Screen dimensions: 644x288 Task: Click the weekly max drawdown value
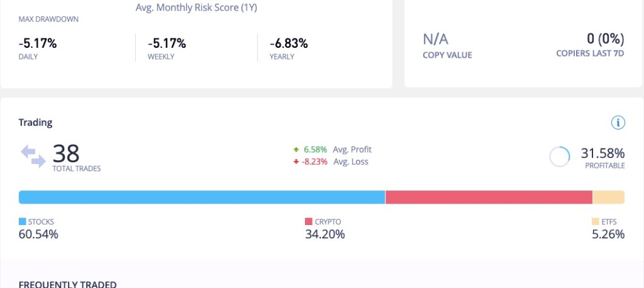pos(167,43)
